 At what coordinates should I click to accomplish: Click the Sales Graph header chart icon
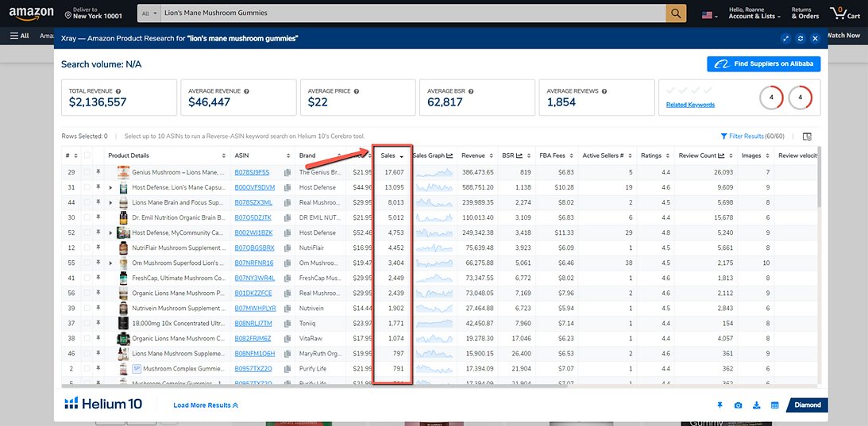tap(450, 155)
